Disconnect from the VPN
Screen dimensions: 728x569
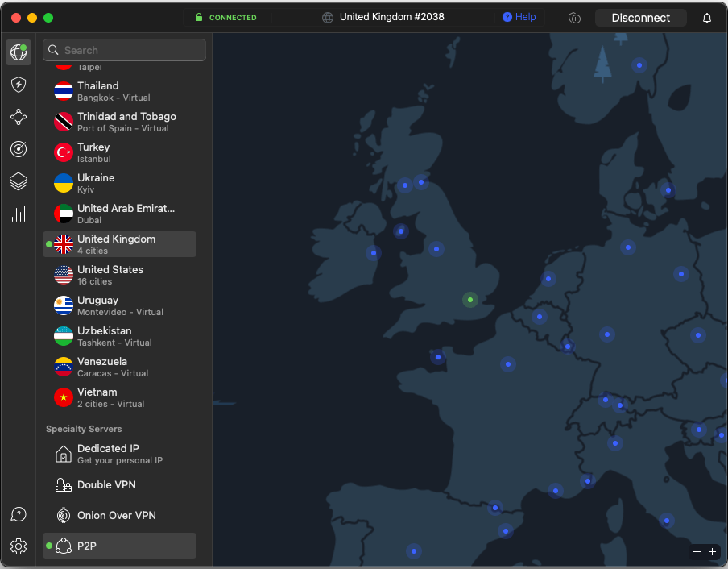641,18
